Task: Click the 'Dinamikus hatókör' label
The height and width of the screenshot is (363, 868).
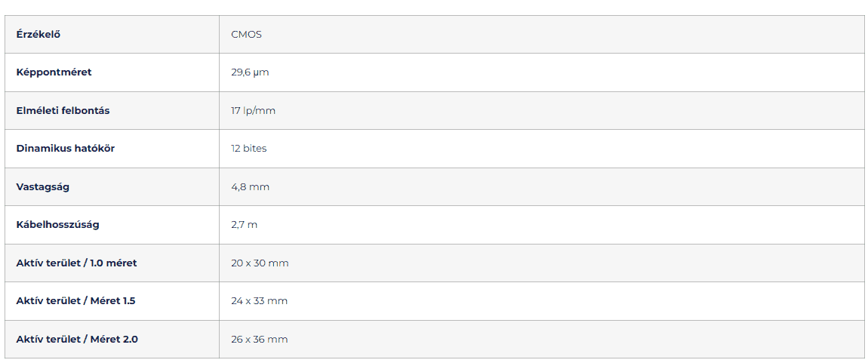Action: coord(66,149)
